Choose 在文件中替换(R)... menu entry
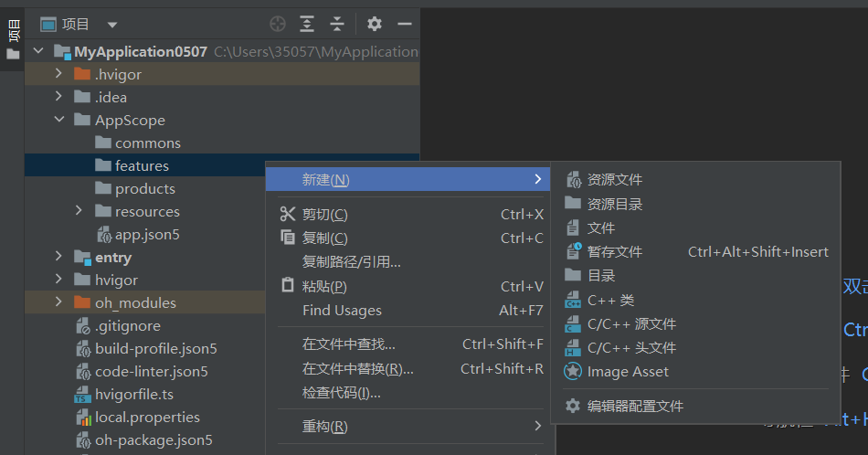The width and height of the screenshot is (868, 455). click(410, 368)
